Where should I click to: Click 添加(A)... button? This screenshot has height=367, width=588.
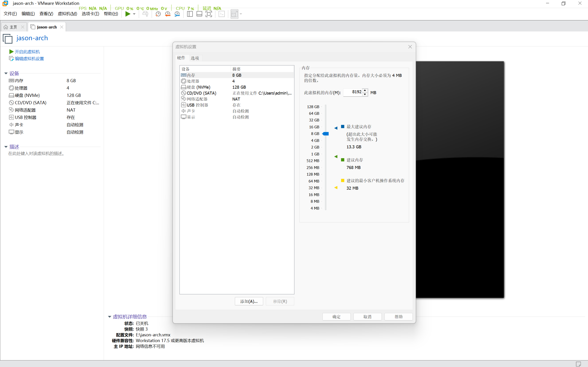coord(249,301)
